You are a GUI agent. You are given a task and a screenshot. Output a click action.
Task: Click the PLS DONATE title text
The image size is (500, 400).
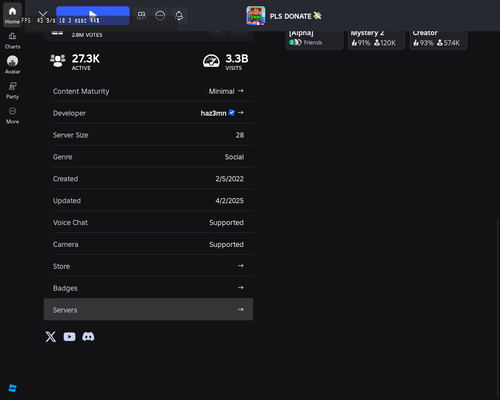[290, 16]
